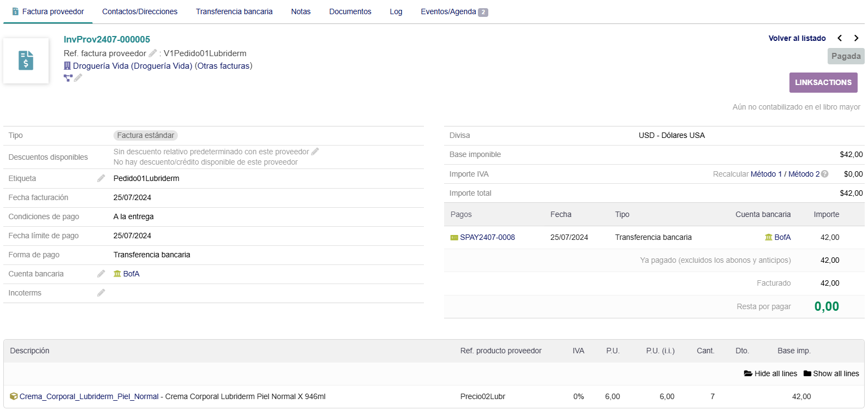The image size is (868, 410).
Task: Switch to the Contactos/Direcciones tab
Action: pyautogui.click(x=140, y=11)
